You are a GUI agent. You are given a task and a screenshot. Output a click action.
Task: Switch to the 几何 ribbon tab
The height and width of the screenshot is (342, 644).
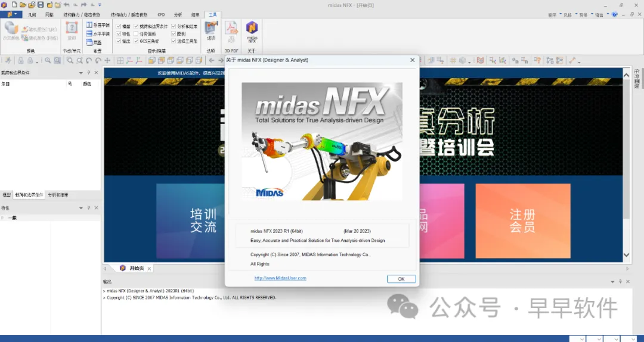pyautogui.click(x=32, y=15)
